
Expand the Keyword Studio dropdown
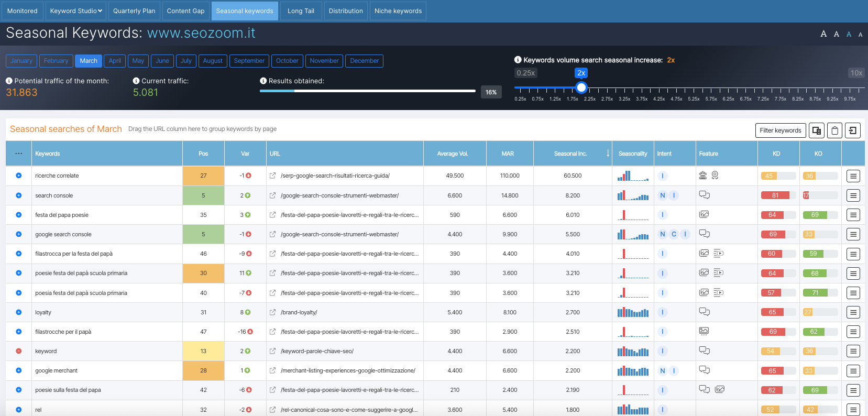coord(76,11)
